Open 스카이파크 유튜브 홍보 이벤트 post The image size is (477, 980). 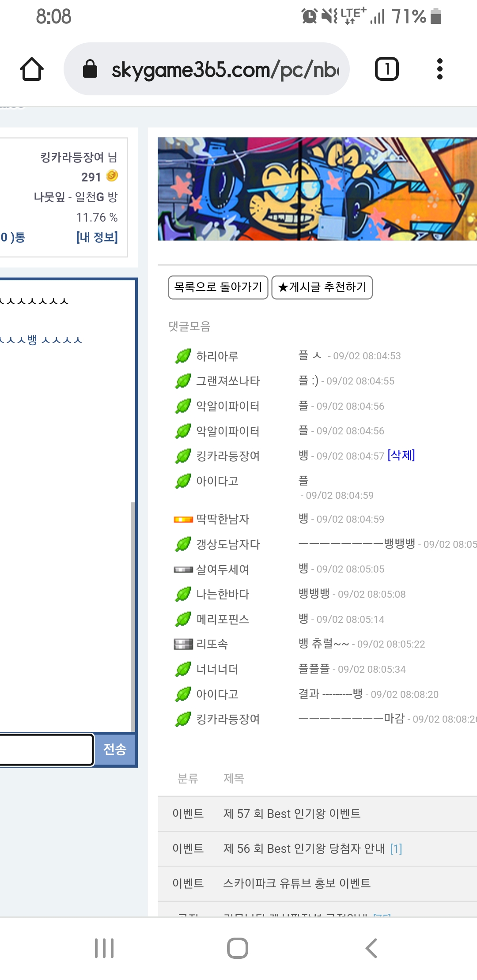pos(297,883)
